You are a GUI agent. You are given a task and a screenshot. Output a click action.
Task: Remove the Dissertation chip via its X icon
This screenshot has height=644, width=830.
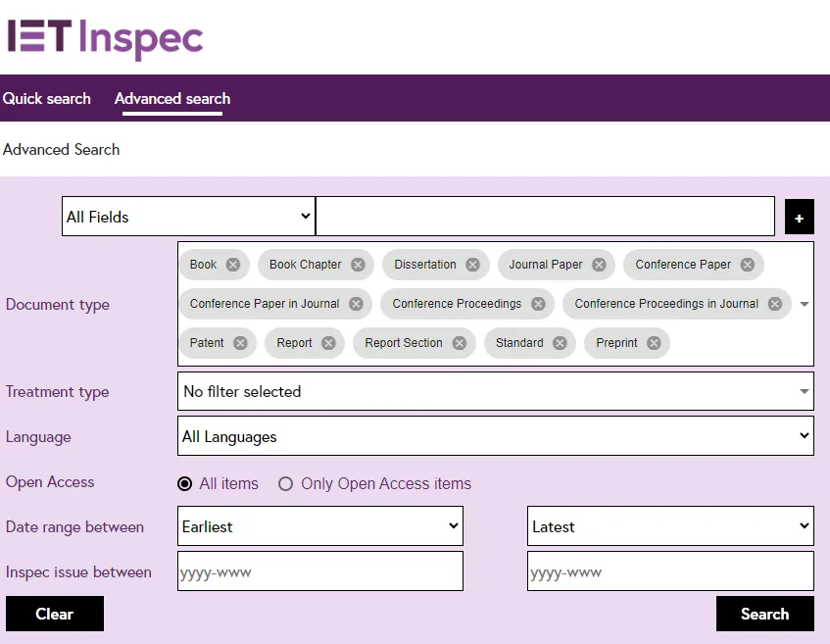click(x=472, y=265)
